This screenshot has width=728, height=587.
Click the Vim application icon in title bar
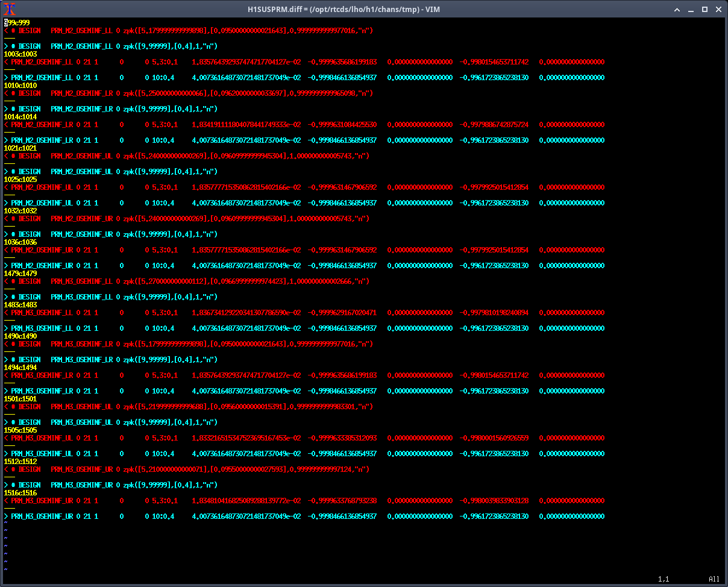pos(10,9)
